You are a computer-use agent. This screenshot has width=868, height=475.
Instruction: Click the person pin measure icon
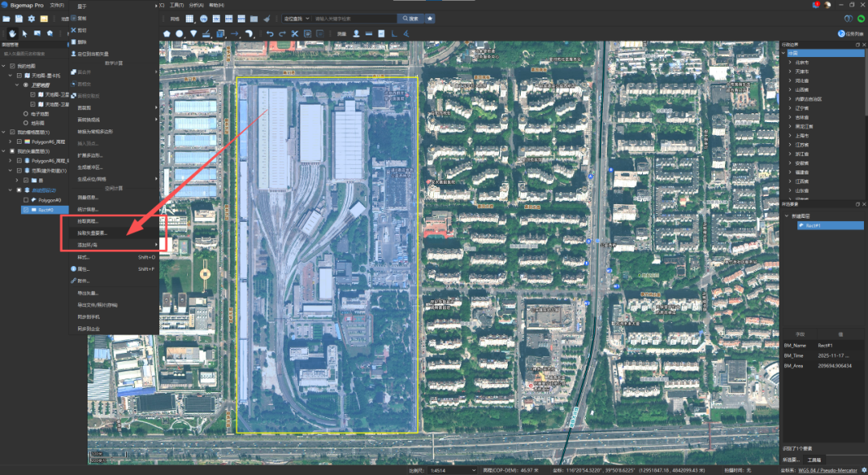[x=357, y=34]
